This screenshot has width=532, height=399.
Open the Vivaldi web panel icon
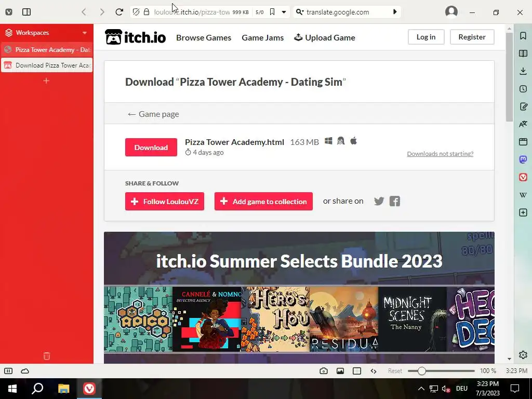tap(523, 177)
